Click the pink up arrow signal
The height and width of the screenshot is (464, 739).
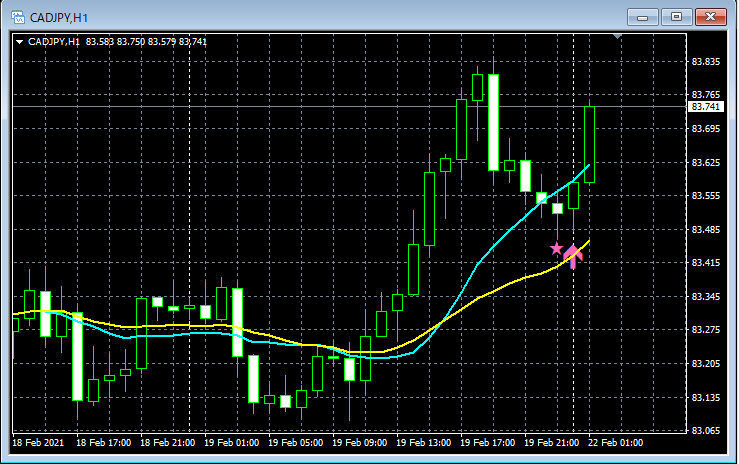(573, 257)
